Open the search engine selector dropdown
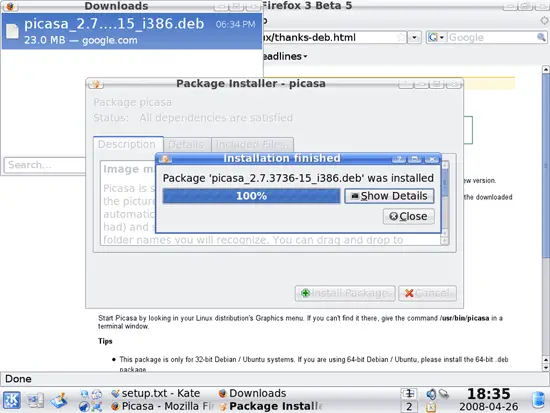This screenshot has width=550, height=413. 436,37
